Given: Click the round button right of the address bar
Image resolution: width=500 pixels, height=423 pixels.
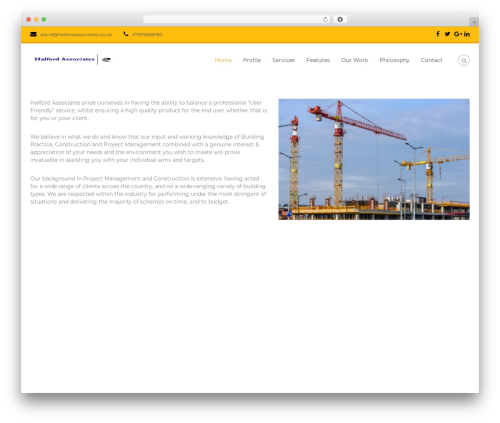Looking at the screenshot, I should click(340, 19).
